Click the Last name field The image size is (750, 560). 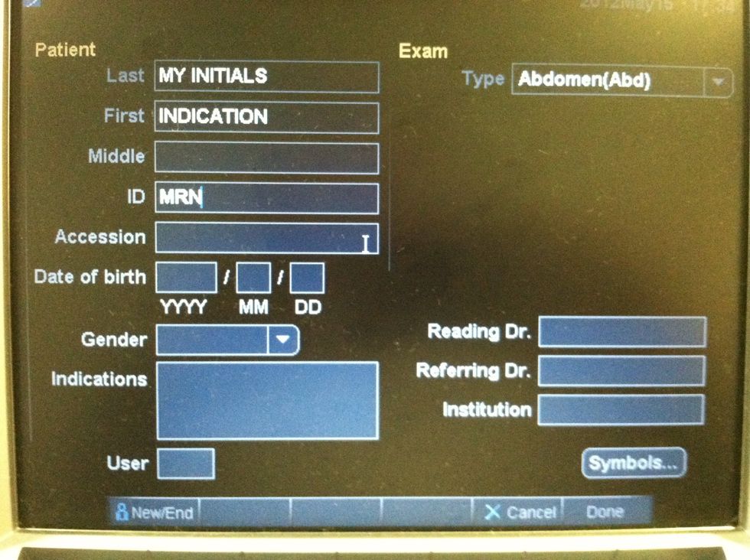pos(266,77)
